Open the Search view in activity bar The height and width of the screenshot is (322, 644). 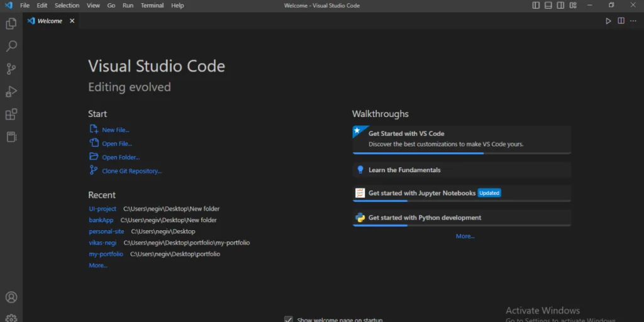tap(11, 46)
